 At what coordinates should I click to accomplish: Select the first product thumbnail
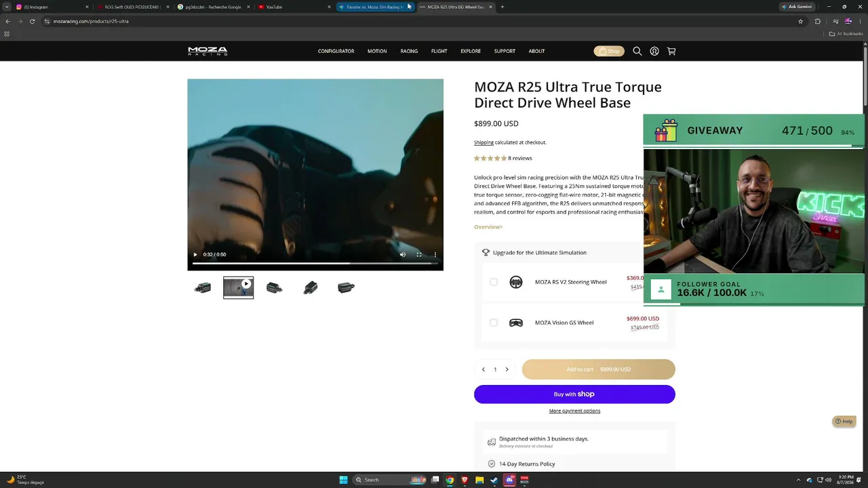click(x=203, y=288)
